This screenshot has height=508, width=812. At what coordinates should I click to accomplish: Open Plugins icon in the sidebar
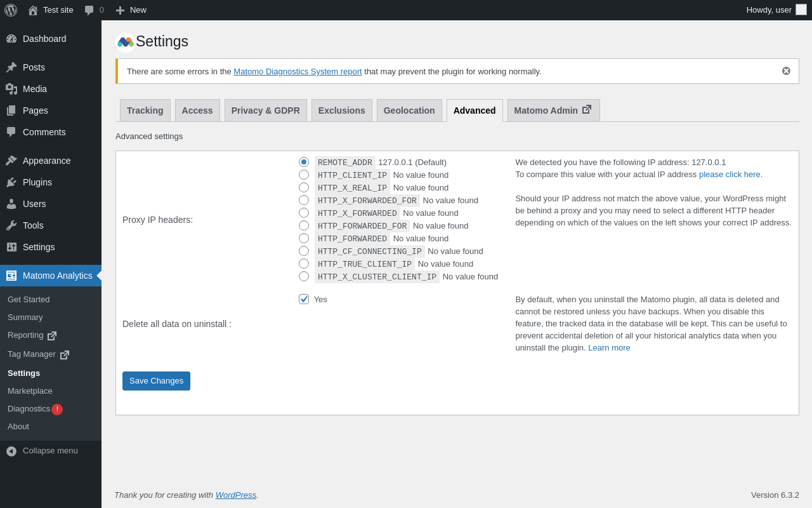coord(11,182)
